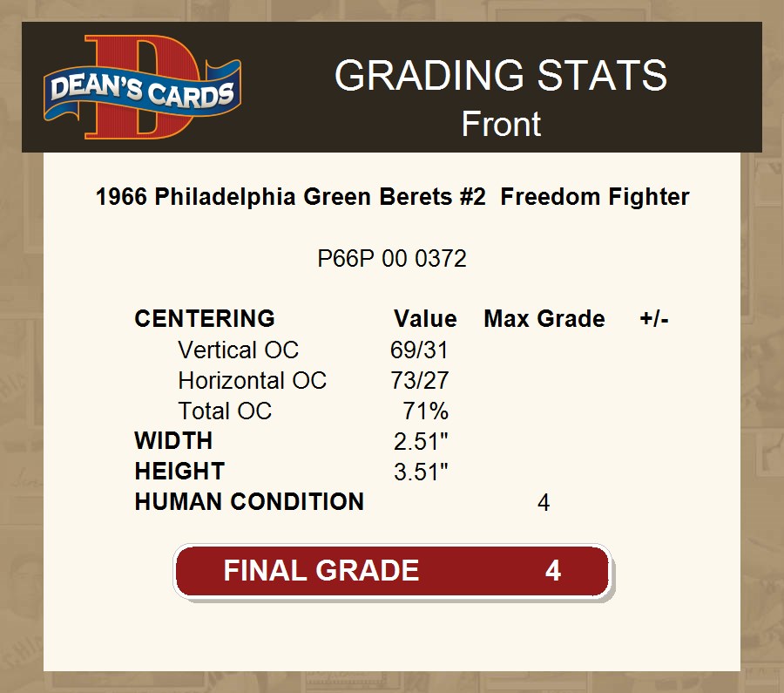The image size is (784, 693).
Task: Click the Dean's Cards logo
Action: tap(143, 89)
